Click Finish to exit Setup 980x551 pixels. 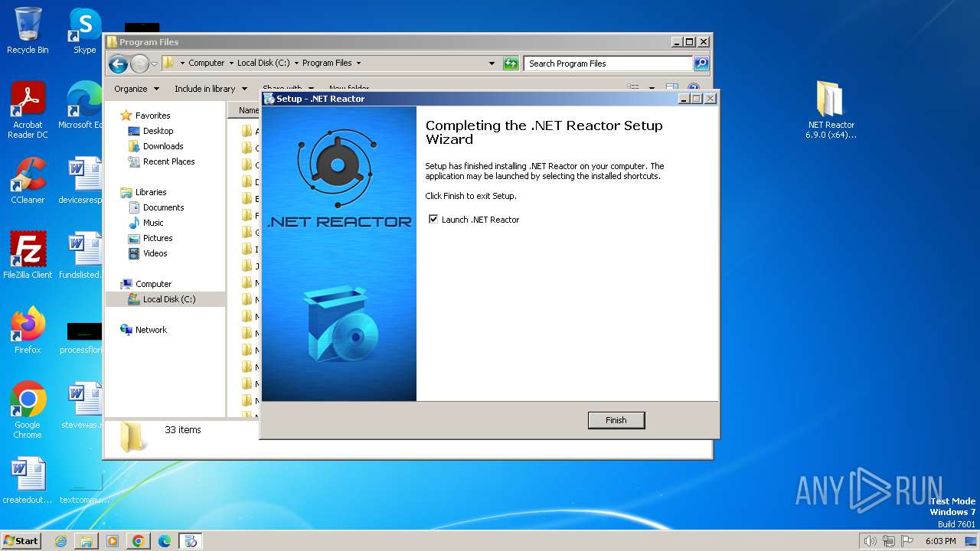(616, 420)
